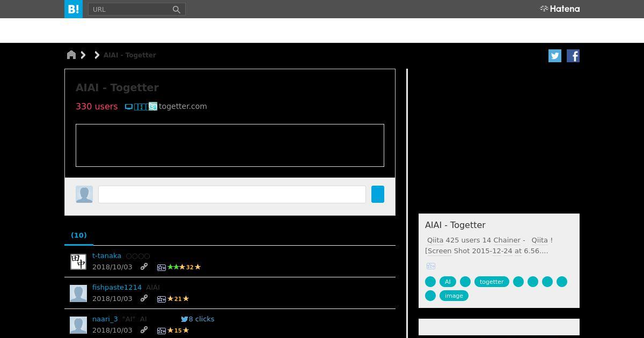Share page via Twitter icon

click(x=555, y=56)
